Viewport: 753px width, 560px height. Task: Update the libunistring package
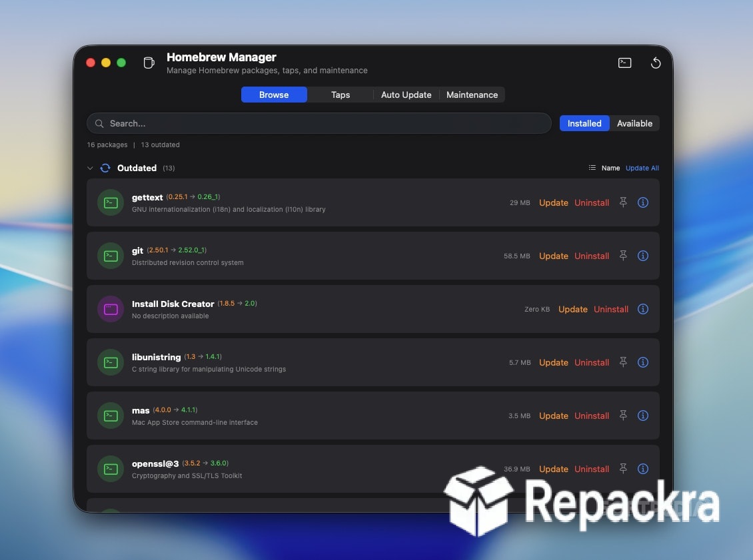pyautogui.click(x=553, y=362)
